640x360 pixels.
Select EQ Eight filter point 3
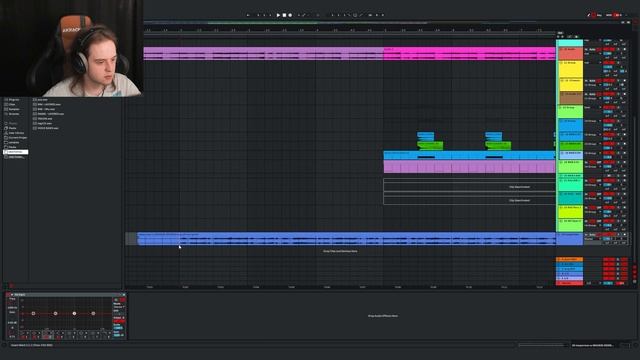[74, 313]
